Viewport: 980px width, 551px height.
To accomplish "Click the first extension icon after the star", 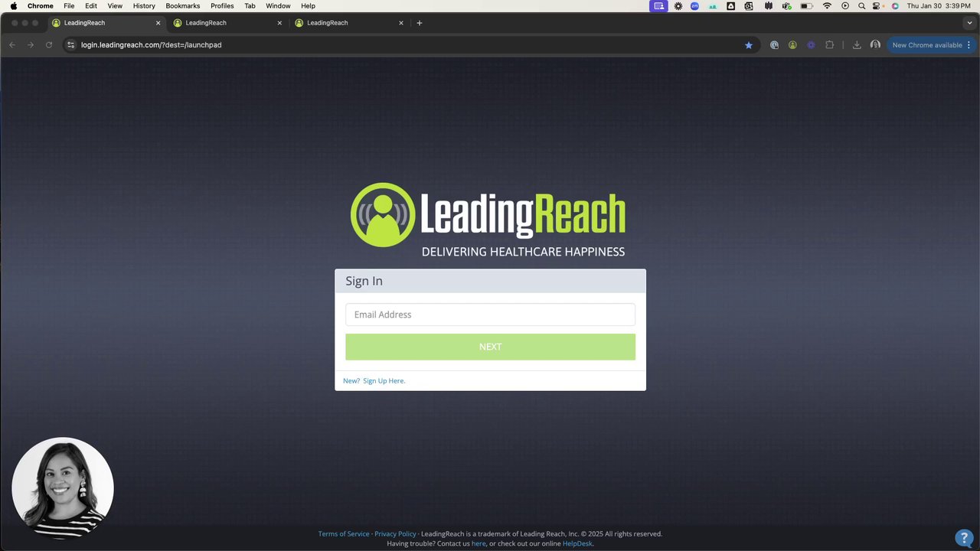I will click(x=774, y=45).
